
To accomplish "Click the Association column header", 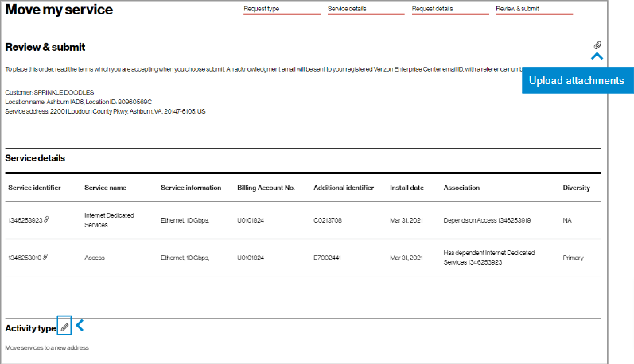I will [x=461, y=188].
